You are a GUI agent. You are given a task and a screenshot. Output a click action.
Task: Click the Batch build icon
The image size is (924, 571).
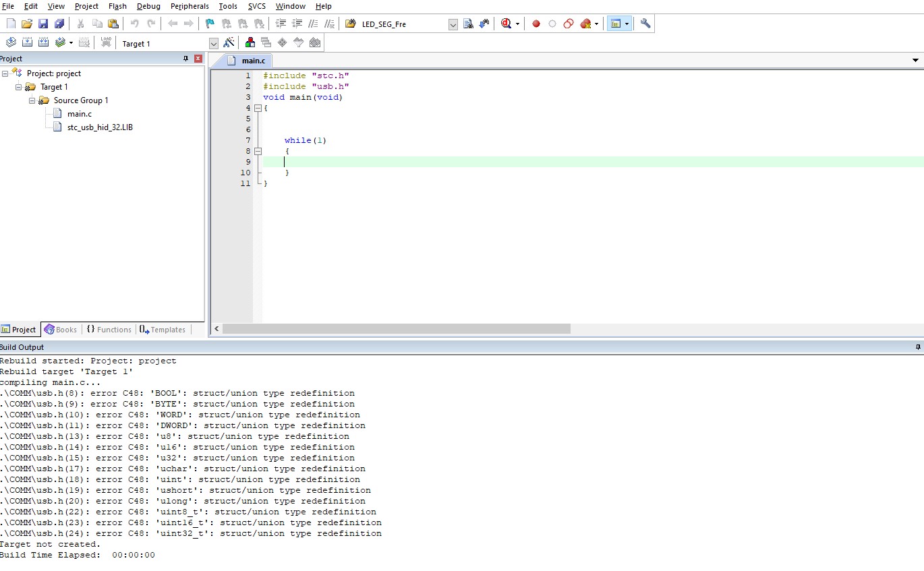[60, 42]
